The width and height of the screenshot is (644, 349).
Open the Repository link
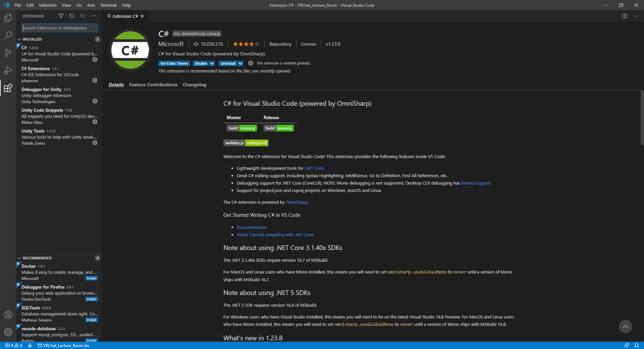(x=280, y=44)
